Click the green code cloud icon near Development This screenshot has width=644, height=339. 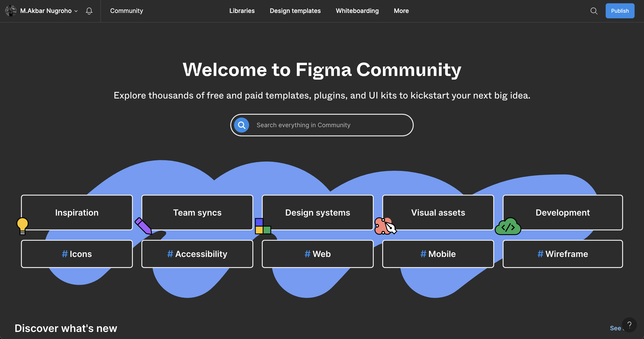click(508, 227)
